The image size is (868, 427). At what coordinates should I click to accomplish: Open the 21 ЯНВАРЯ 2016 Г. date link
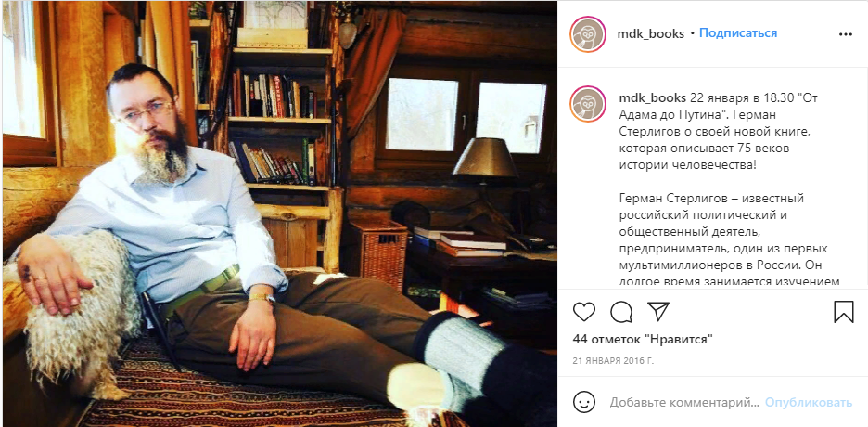click(x=613, y=360)
